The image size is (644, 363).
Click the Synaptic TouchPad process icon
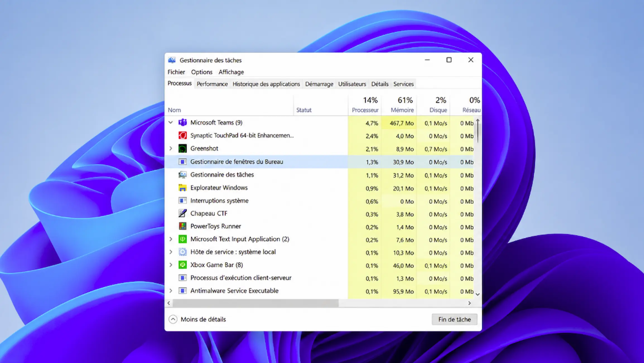[182, 135]
